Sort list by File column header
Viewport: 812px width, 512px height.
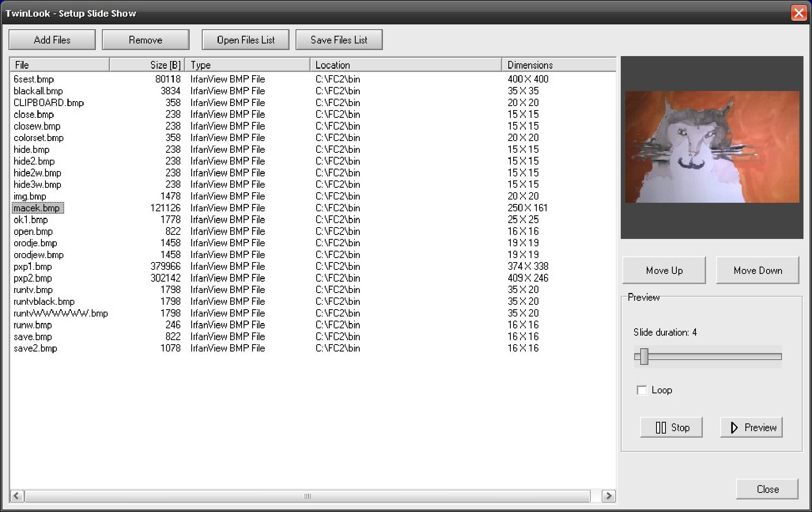tap(59, 65)
